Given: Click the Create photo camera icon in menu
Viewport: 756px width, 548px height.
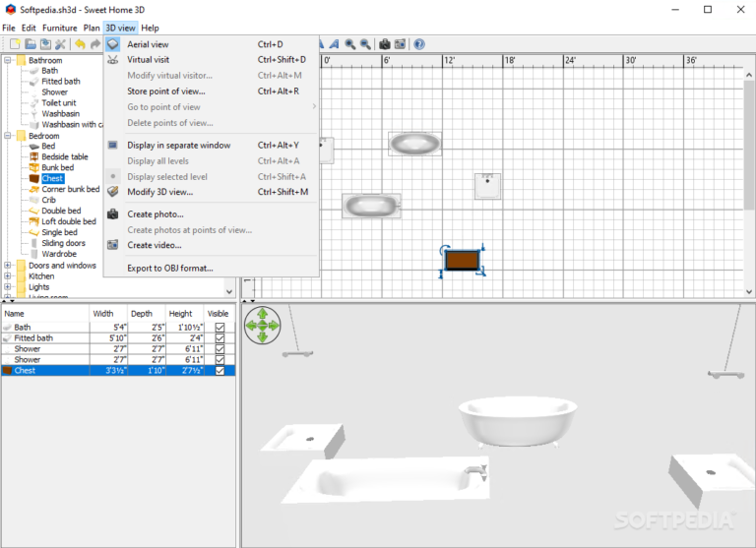Looking at the screenshot, I should [x=113, y=214].
